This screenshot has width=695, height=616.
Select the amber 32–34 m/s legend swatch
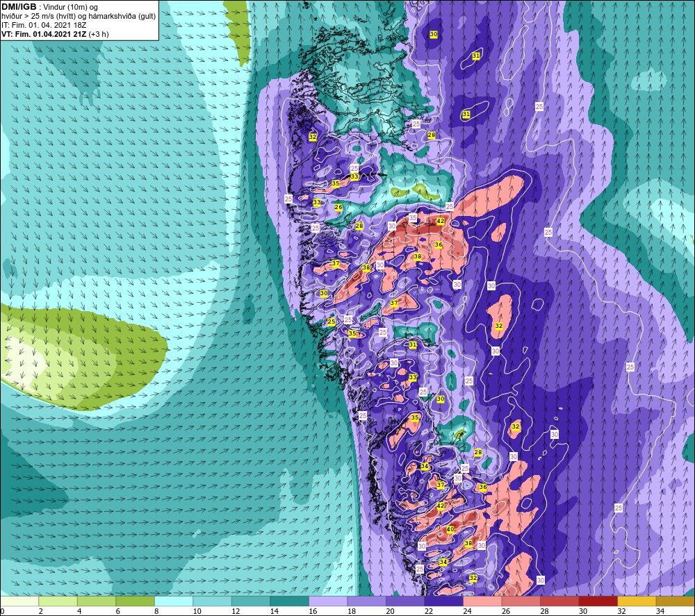pyautogui.click(x=637, y=601)
